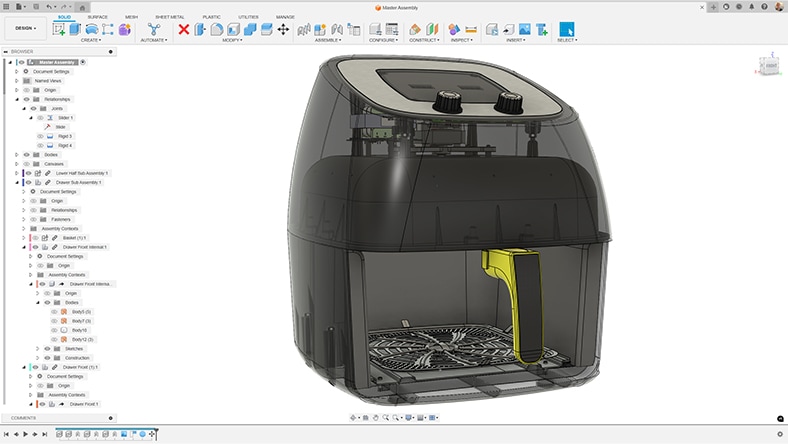
Task: Click the Create Sketch tool
Action: click(59, 29)
